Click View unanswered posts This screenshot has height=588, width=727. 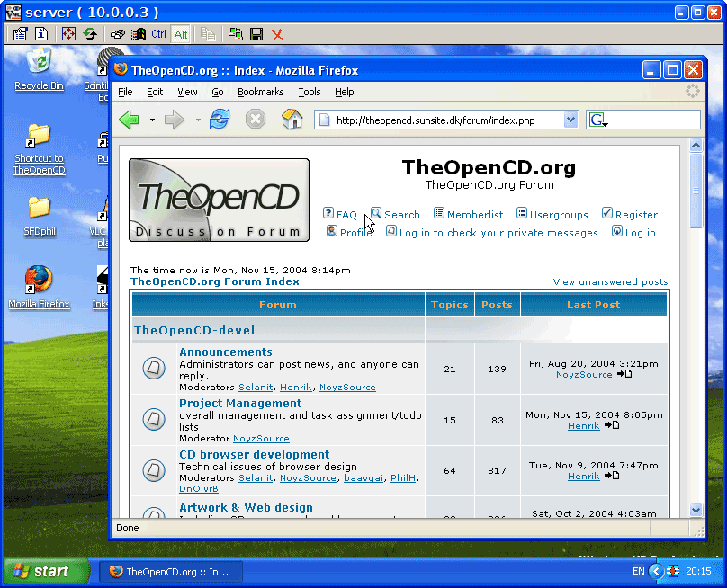[x=610, y=281]
